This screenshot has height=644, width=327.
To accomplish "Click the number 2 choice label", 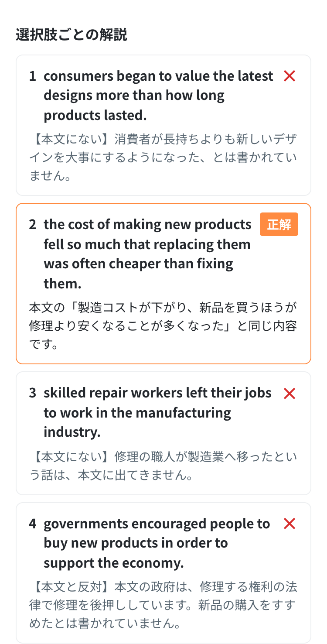I will click(33, 224).
